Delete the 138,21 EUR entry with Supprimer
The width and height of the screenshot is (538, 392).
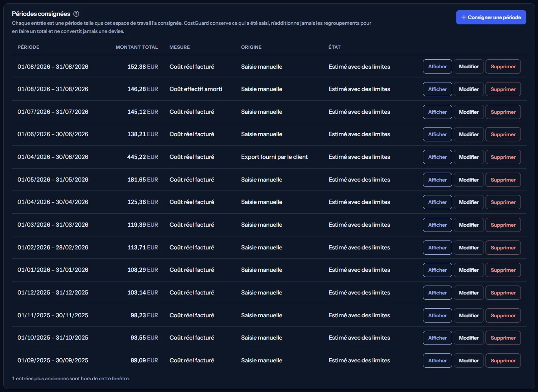click(503, 134)
